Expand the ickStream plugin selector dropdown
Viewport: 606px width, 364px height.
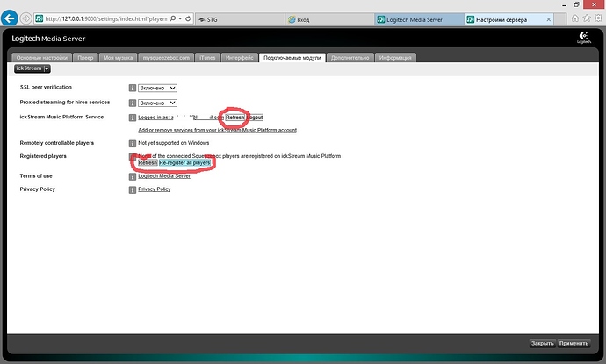(x=32, y=68)
